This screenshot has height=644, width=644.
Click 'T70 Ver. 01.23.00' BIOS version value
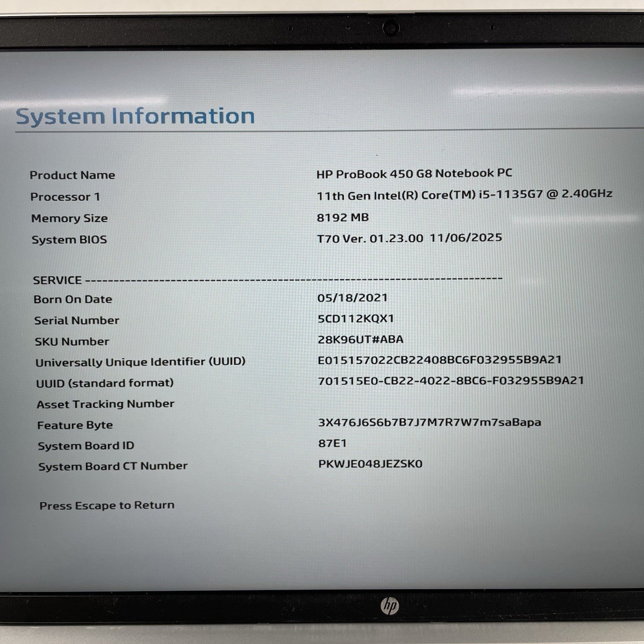coord(370,238)
